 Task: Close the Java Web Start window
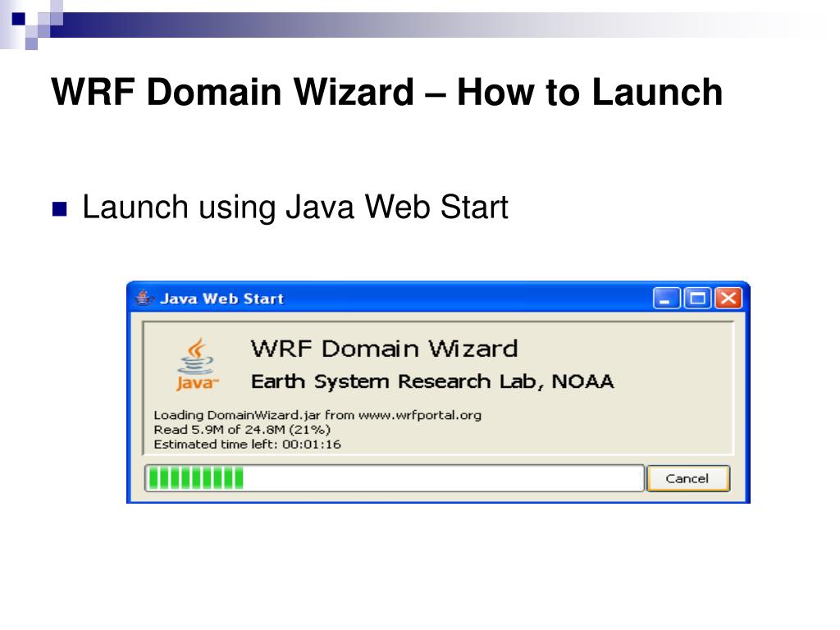(728, 299)
